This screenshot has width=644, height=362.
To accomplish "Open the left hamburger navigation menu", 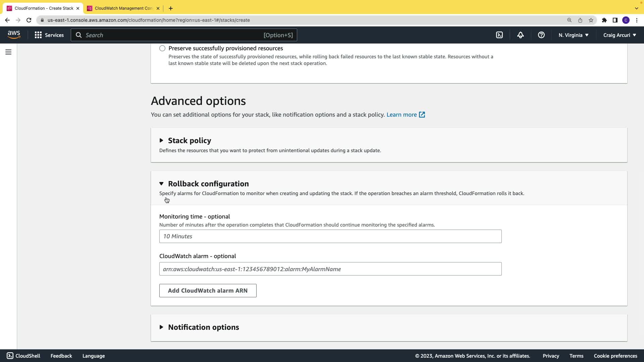I will (8, 52).
